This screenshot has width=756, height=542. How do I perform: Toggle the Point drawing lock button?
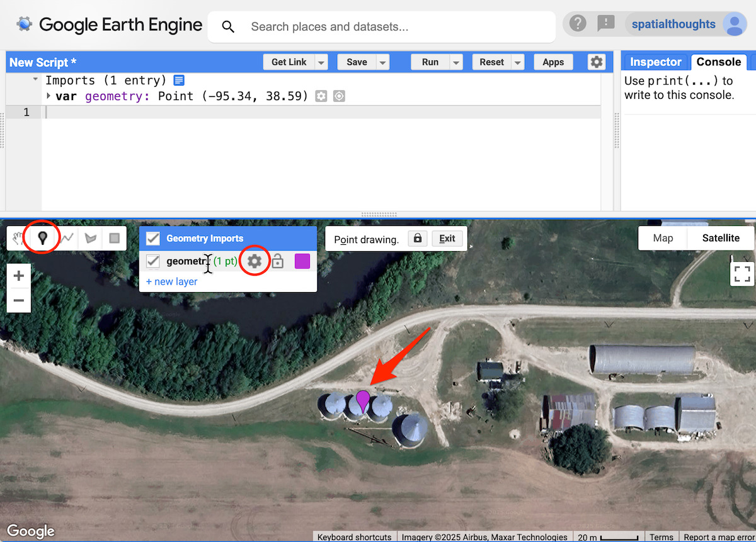416,239
